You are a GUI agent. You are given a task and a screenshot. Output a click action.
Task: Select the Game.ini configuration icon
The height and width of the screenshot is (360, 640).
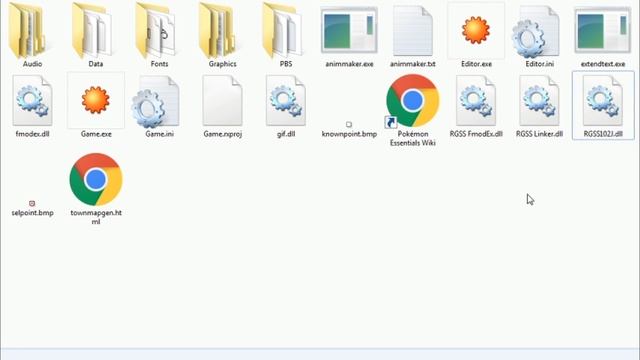pos(156,102)
